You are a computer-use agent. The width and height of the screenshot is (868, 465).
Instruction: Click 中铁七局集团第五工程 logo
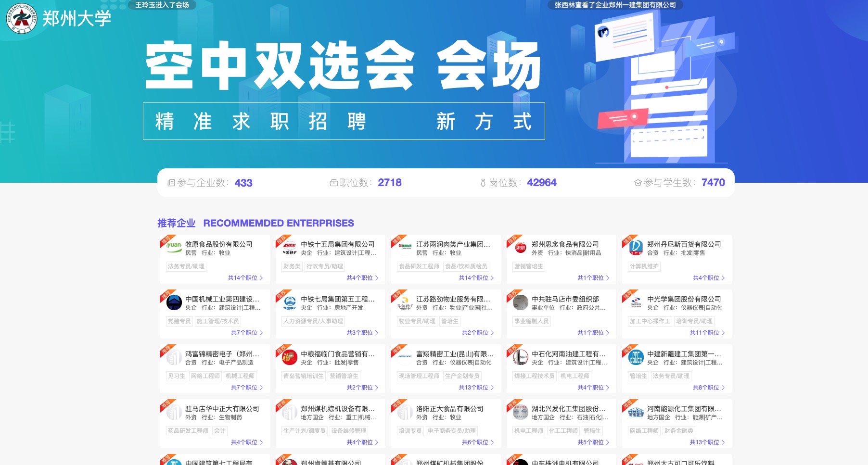(x=289, y=302)
